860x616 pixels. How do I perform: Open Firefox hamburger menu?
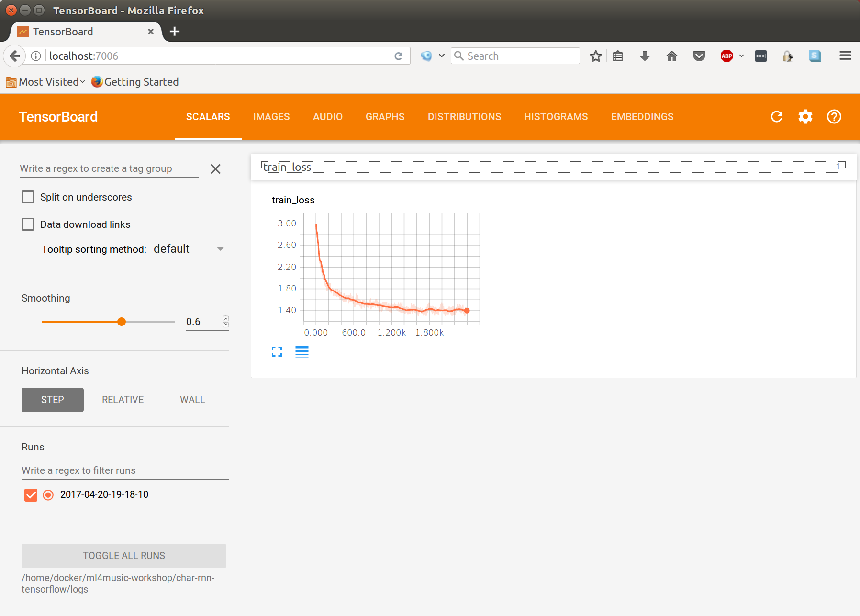pyautogui.click(x=845, y=56)
